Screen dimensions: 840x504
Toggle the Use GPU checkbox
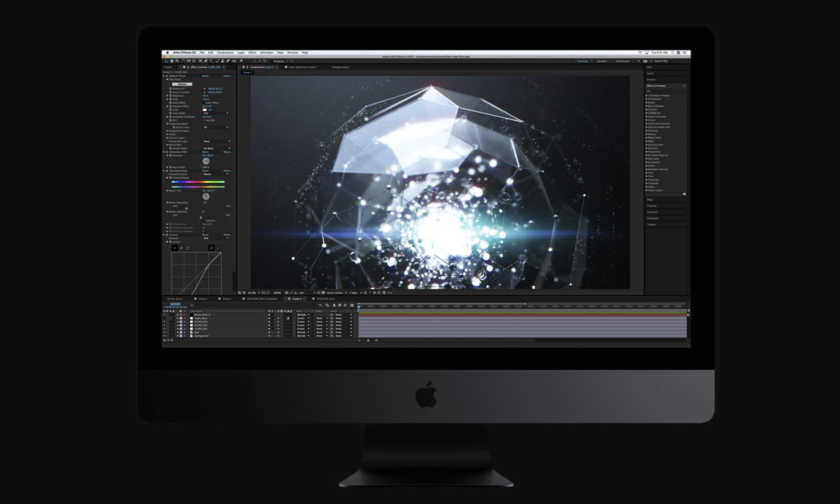[204, 120]
